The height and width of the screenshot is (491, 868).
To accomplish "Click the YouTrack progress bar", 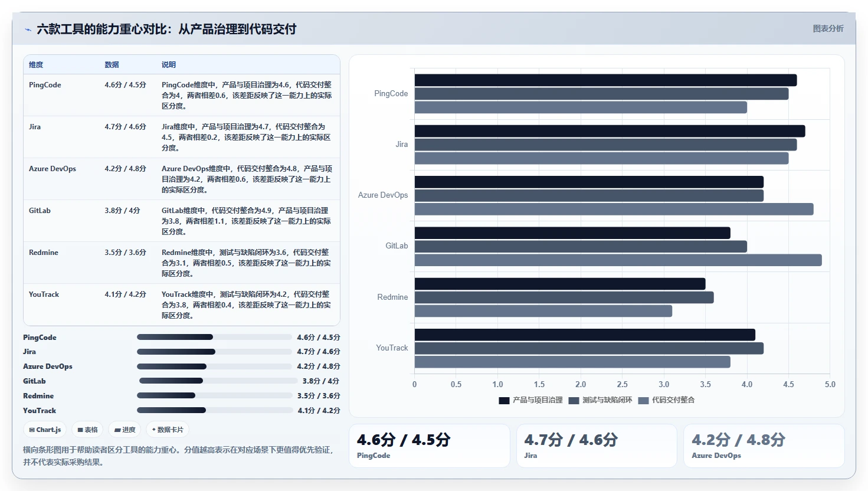I will [x=215, y=410].
